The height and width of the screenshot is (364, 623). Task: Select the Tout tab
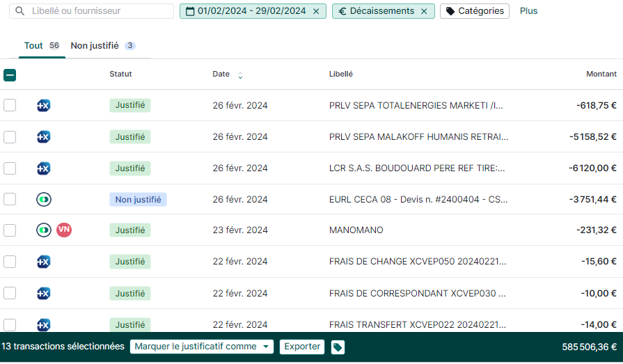point(34,46)
